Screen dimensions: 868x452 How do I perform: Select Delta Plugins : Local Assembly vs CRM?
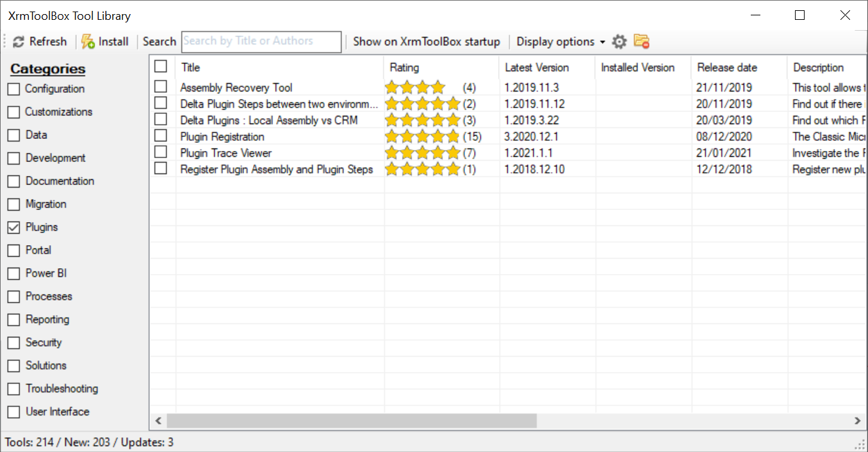pyautogui.click(x=269, y=120)
